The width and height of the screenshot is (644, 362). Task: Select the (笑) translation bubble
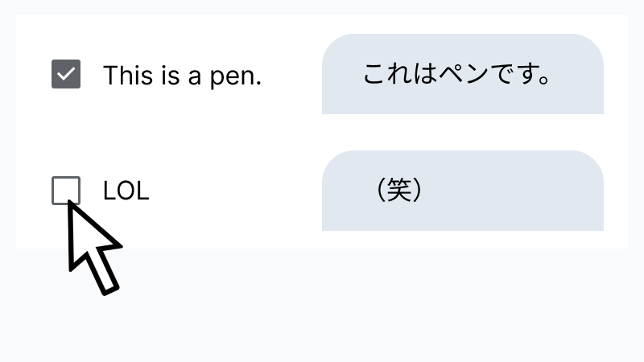[462, 191]
